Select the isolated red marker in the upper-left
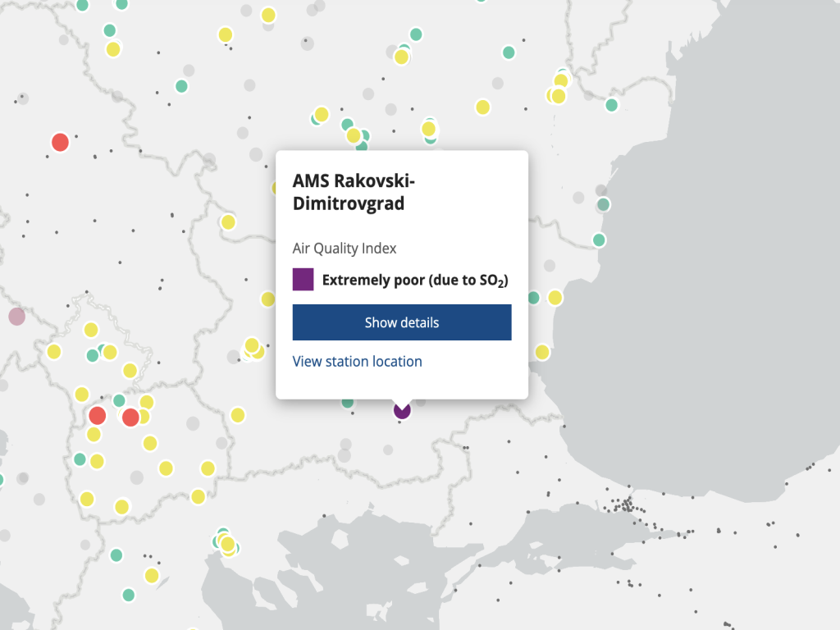Screen dimensions: 840x630 [60, 142]
